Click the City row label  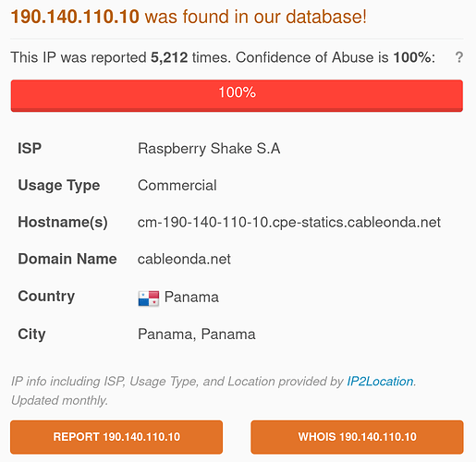[31, 334]
